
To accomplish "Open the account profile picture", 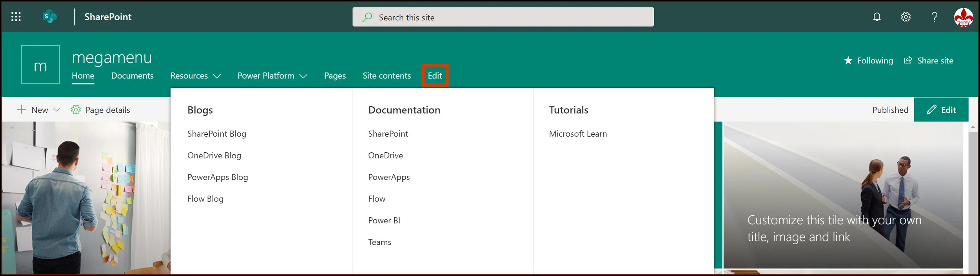I will (x=964, y=17).
